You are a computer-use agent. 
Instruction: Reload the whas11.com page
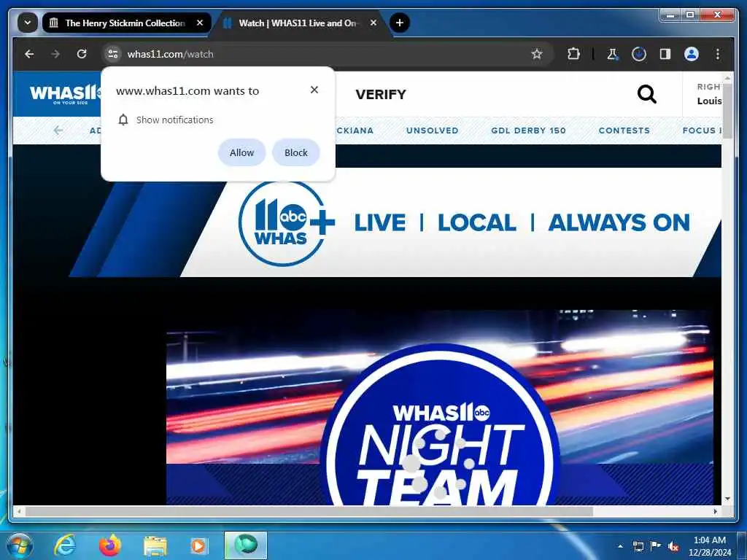tap(82, 54)
